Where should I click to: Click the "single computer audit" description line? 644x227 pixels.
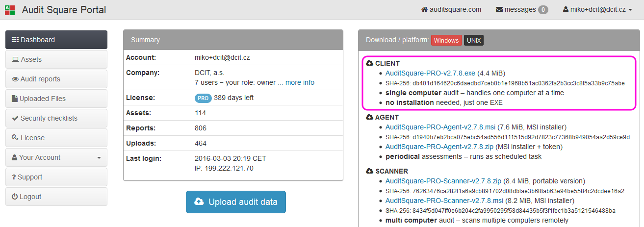(475, 93)
